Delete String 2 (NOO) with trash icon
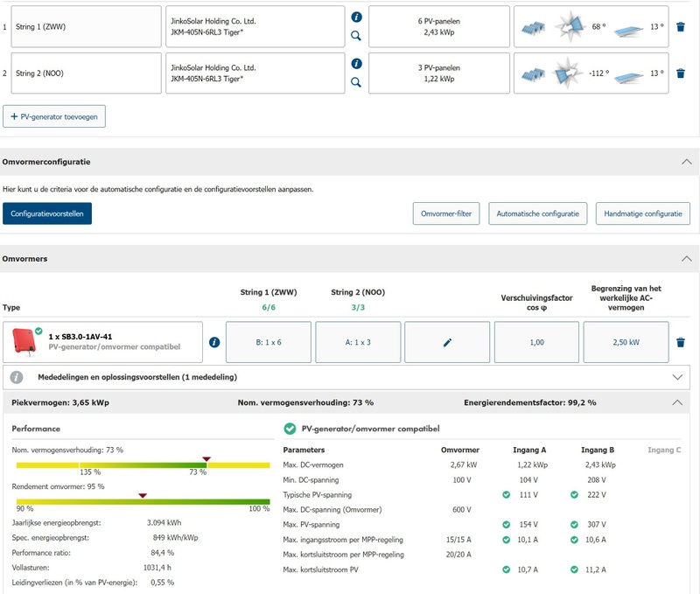Image resolution: width=700 pixels, height=594 pixels. pos(681,73)
